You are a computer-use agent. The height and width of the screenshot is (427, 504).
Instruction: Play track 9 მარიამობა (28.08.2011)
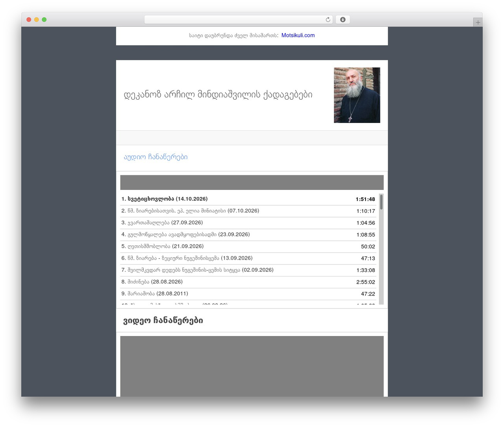248,294
